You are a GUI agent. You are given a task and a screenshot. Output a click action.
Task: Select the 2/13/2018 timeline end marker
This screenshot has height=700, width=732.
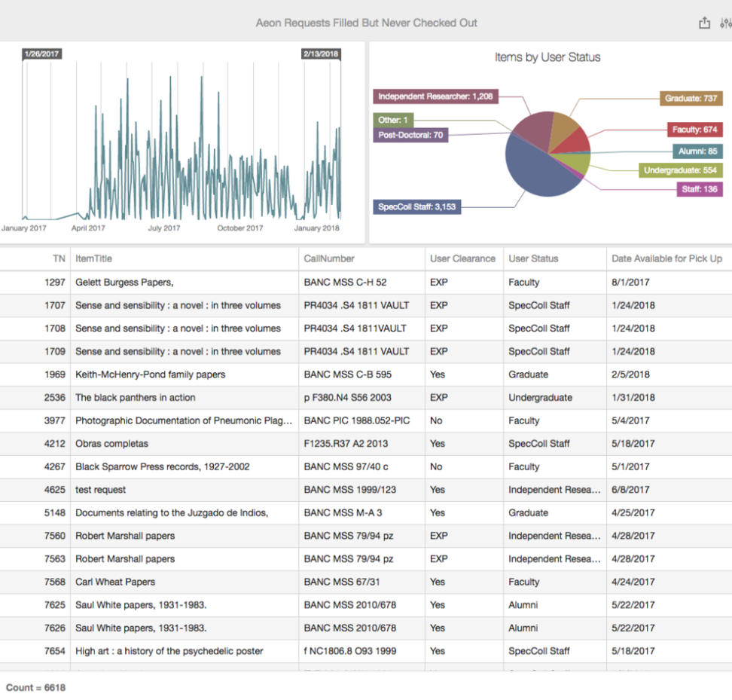(x=320, y=54)
